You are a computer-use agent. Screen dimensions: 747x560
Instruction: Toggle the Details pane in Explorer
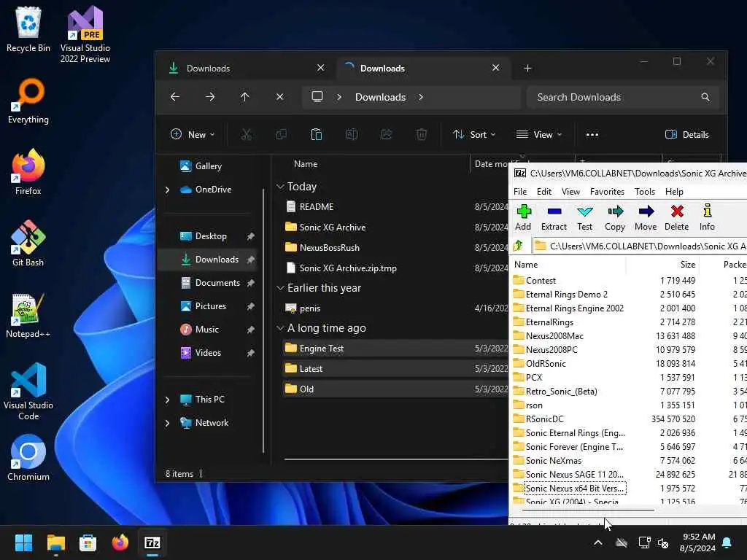click(687, 135)
